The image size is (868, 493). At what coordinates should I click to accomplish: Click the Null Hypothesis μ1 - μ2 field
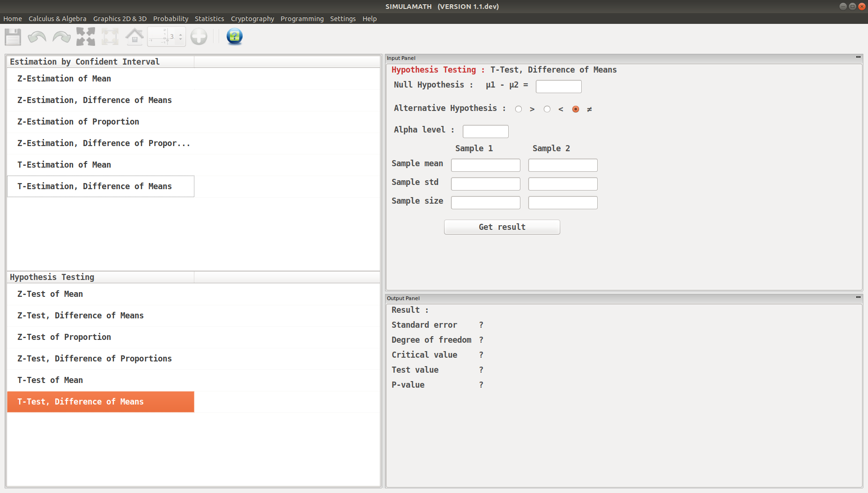[x=558, y=87]
